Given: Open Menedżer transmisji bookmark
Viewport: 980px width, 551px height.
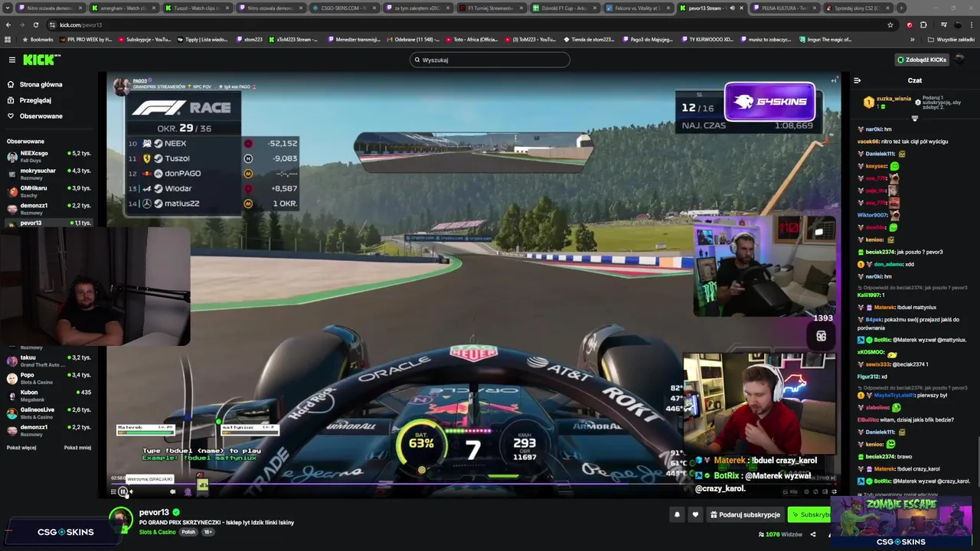Looking at the screenshot, I should pos(354,39).
